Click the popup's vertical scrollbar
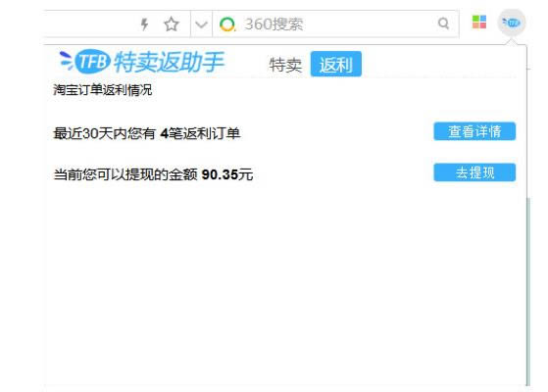 click(x=528, y=292)
